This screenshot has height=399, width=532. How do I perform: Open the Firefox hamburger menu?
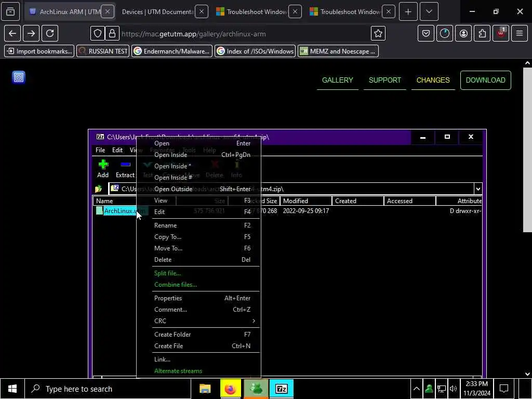(520, 33)
